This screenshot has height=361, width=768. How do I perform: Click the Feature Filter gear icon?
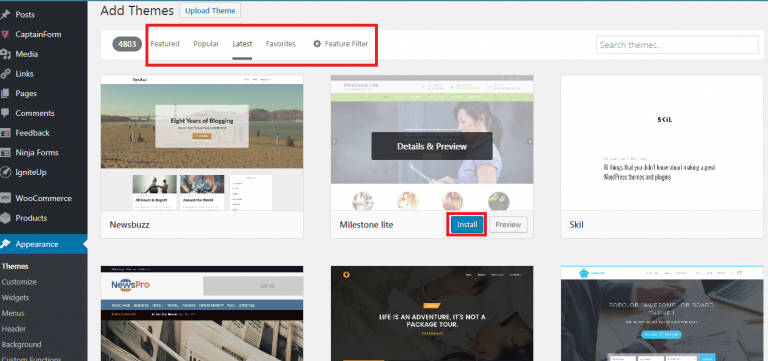(317, 44)
